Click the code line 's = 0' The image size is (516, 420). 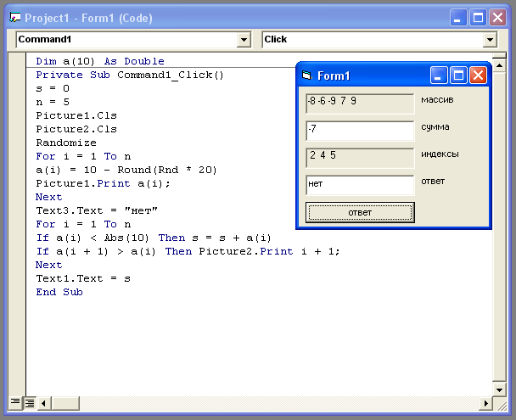[x=53, y=88]
